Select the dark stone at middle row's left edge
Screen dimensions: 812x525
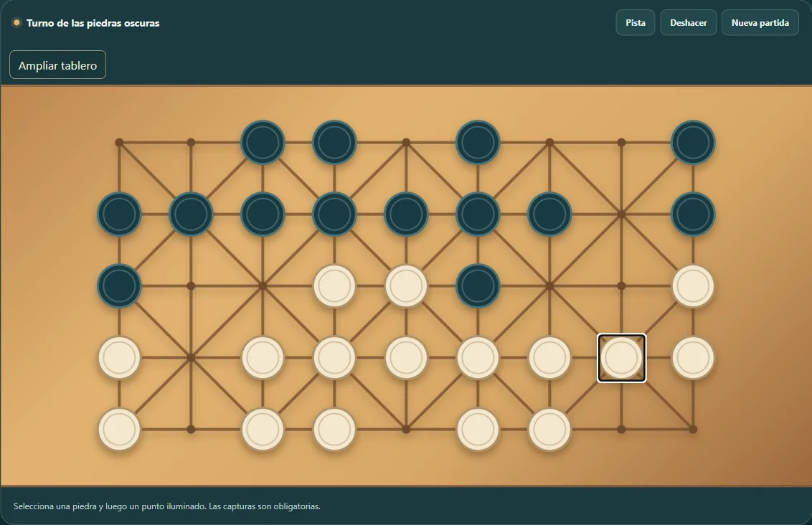[119, 285]
